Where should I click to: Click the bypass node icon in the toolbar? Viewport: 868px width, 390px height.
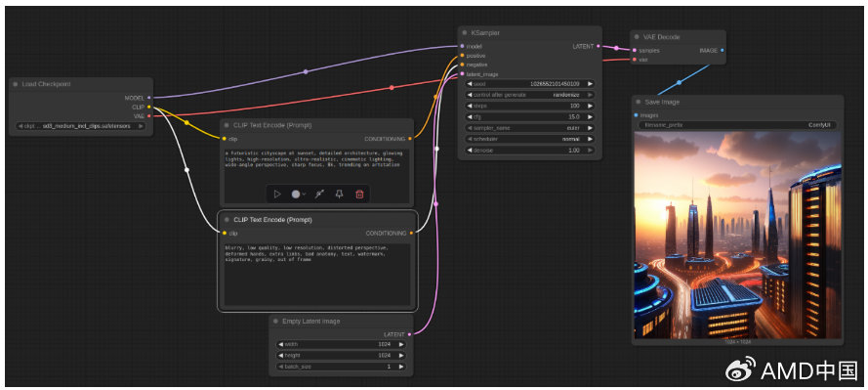(x=319, y=194)
